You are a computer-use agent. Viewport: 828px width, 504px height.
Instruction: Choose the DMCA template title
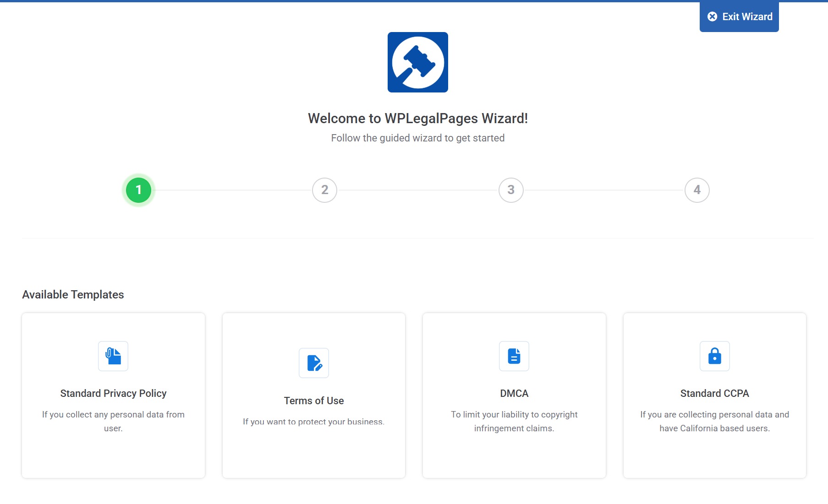(514, 393)
